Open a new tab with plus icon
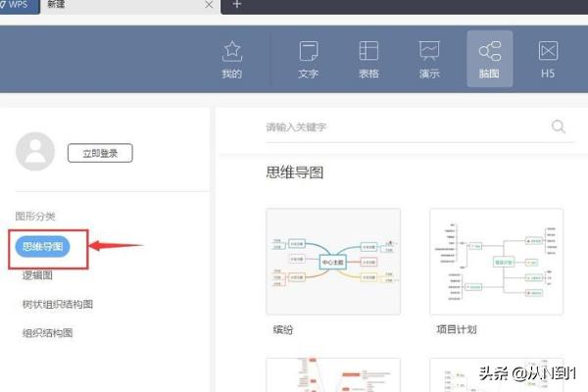The image size is (588, 392). click(x=236, y=5)
